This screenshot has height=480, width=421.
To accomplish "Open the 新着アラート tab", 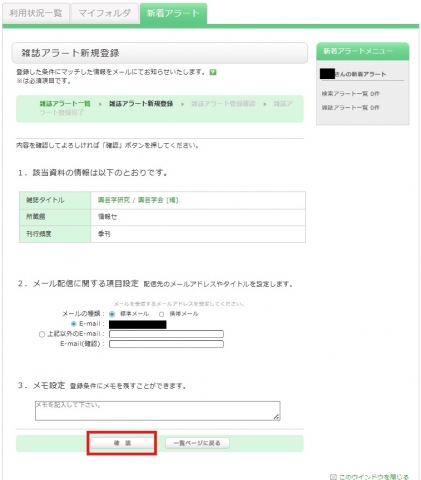I will [x=173, y=13].
